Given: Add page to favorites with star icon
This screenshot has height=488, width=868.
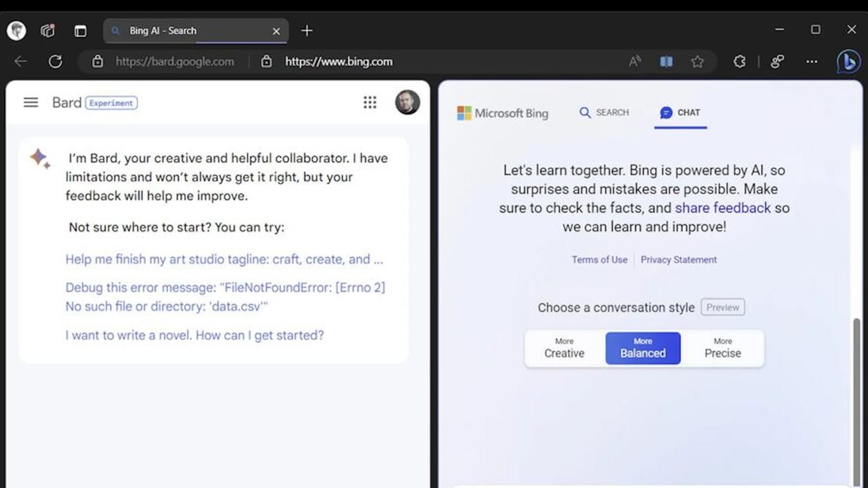Looking at the screenshot, I should point(698,61).
